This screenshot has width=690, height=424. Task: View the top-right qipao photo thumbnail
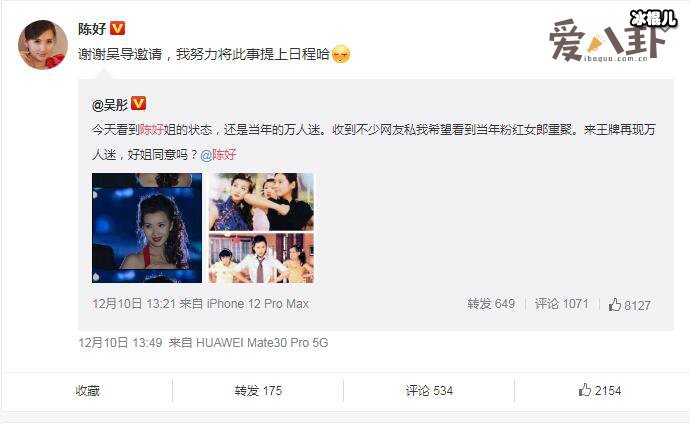(x=261, y=202)
